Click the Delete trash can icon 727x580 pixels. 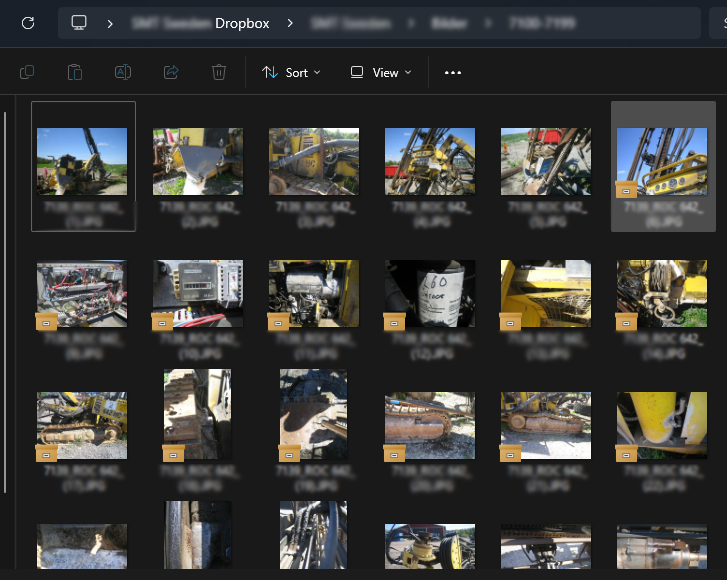pyautogui.click(x=219, y=72)
